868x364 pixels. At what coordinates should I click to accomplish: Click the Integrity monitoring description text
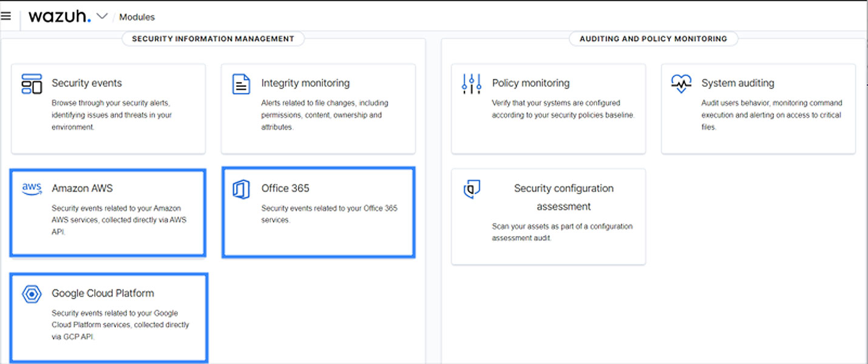tap(325, 115)
